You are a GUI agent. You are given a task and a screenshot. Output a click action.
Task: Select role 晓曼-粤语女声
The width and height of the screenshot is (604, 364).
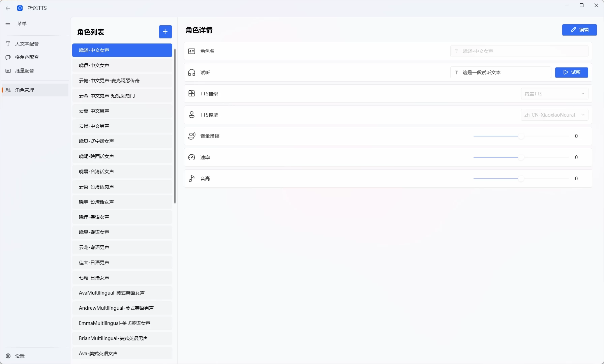pyautogui.click(x=122, y=232)
